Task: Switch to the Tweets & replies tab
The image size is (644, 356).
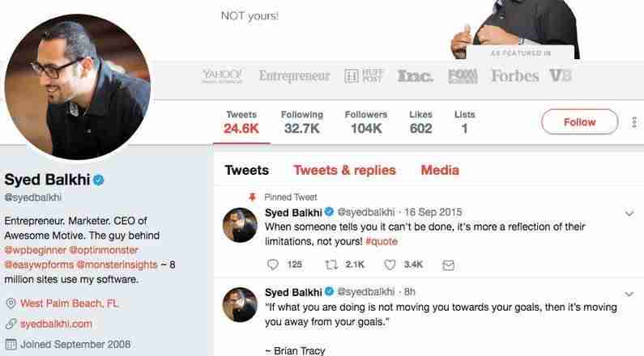Action: (344, 170)
